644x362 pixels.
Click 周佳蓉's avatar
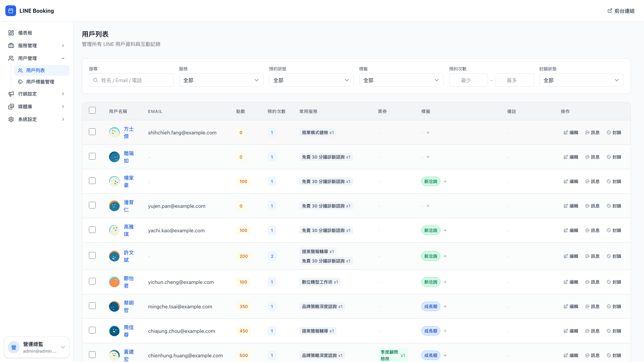[x=114, y=331]
